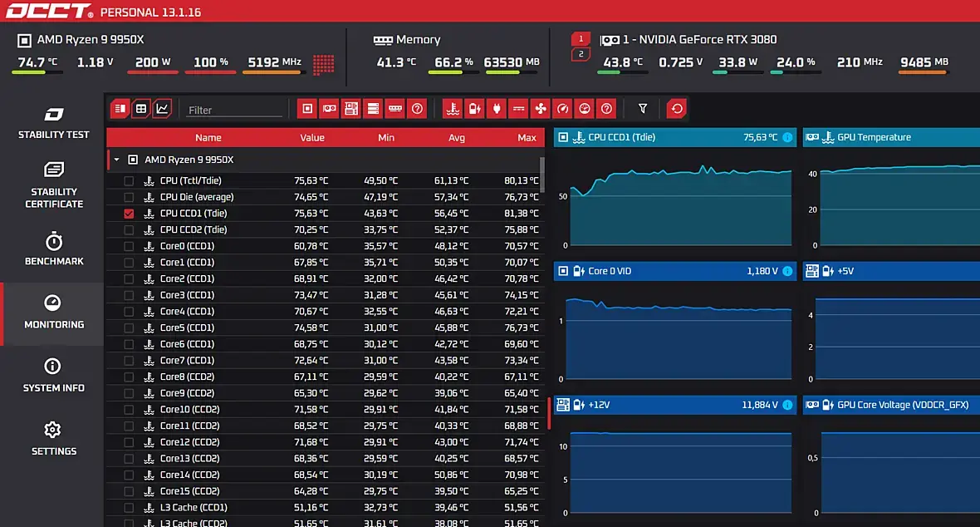Toggle temperature readings filter icon
The width and height of the screenshot is (980, 527).
453,109
